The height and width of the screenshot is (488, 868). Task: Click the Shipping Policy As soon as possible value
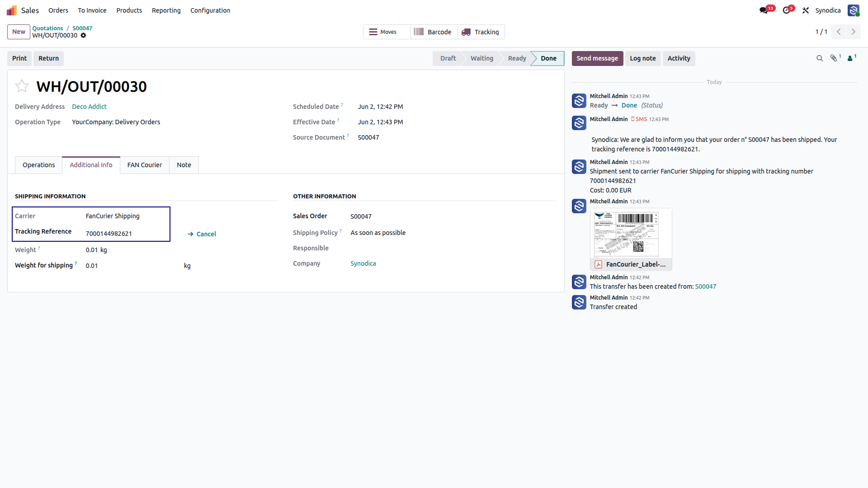click(x=378, y=233)
